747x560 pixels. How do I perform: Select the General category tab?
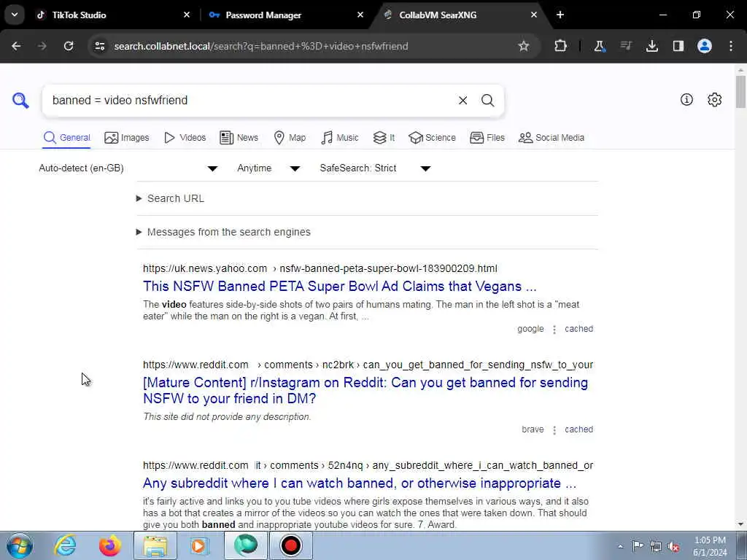click(x=66, y=138)
